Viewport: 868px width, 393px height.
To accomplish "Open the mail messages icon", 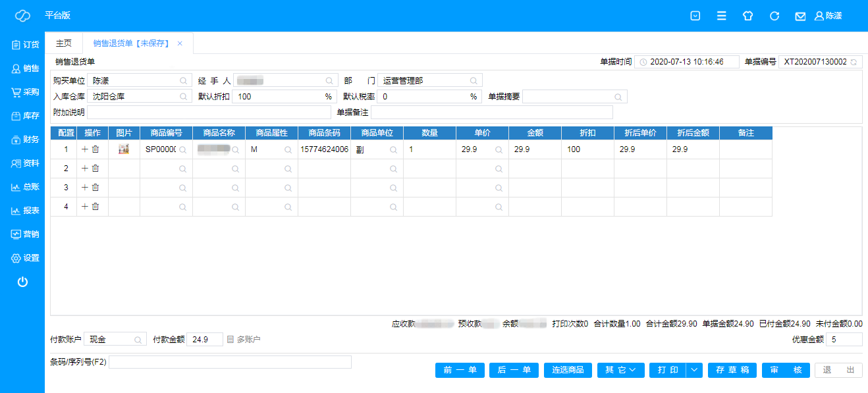I will [800, 16].
